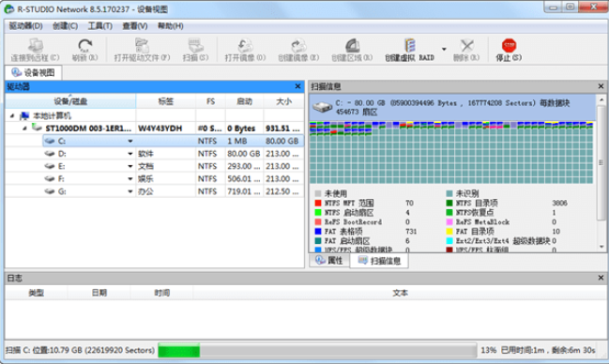Close the 扫描信息 panel
The image size is (609, 364).
tap(601, 86)
